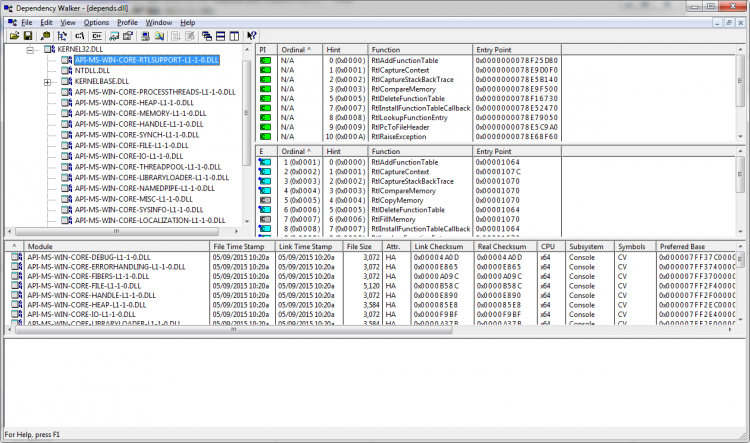Select API-MS-WIN-CORE-SYNCH-L1-1-0.DLL tree item
Viewport: 750px width, 443px height.
[137, 135]
